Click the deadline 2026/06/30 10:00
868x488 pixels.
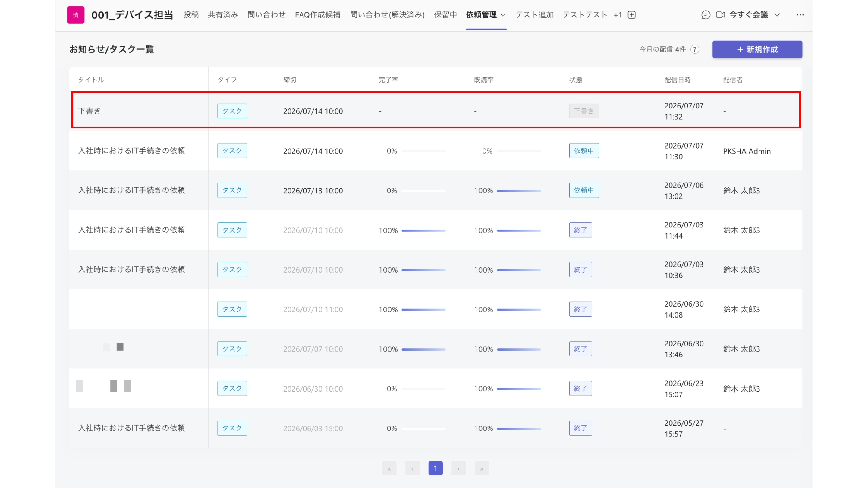point(313,389)
